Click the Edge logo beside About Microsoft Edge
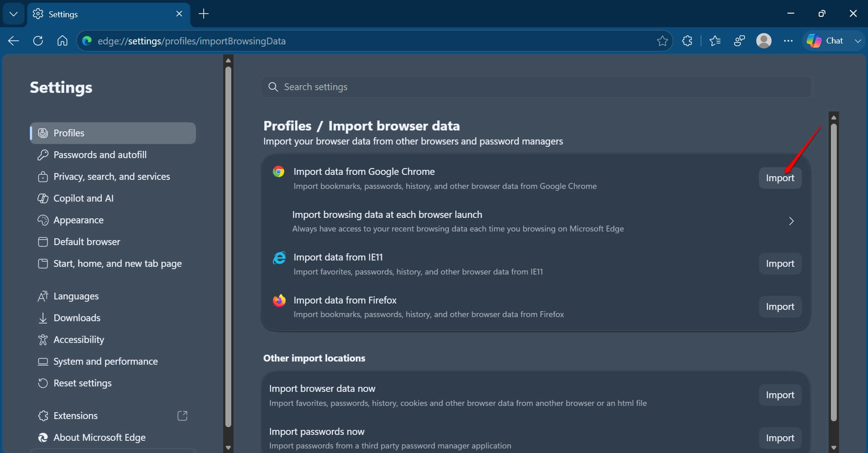868x453 pixels. point(43,438)
